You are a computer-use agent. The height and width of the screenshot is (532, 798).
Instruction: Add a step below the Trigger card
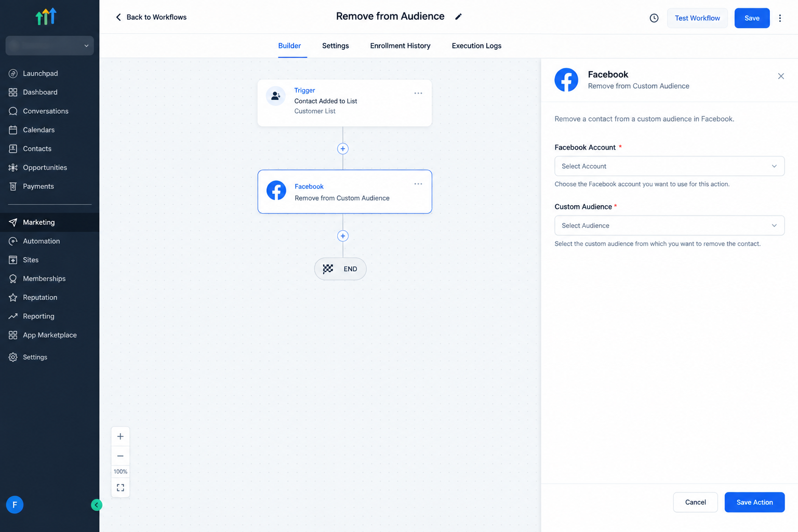click(343, 149)
